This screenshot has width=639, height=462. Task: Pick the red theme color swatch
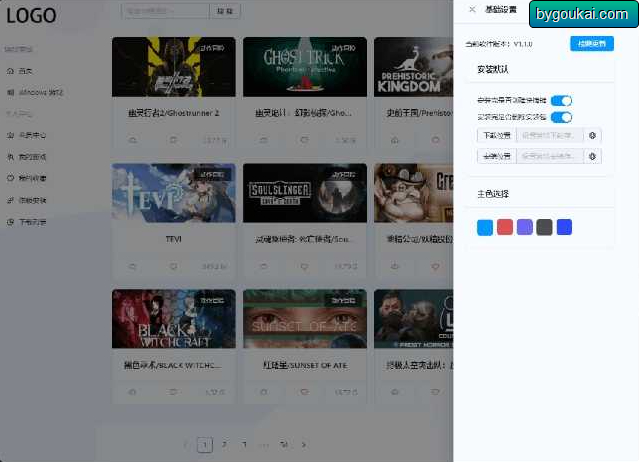point(505,227)
